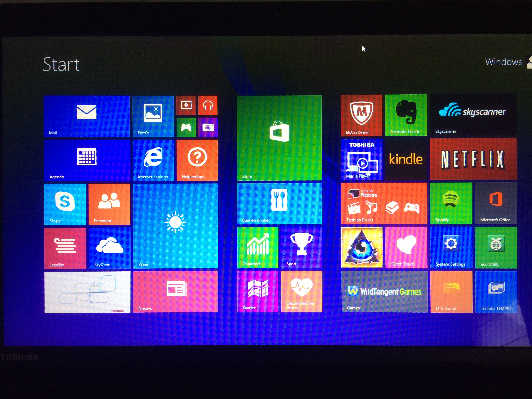532x399 pixels.
Task: Open the Kaarten maps tile
Action: (258, 292)
